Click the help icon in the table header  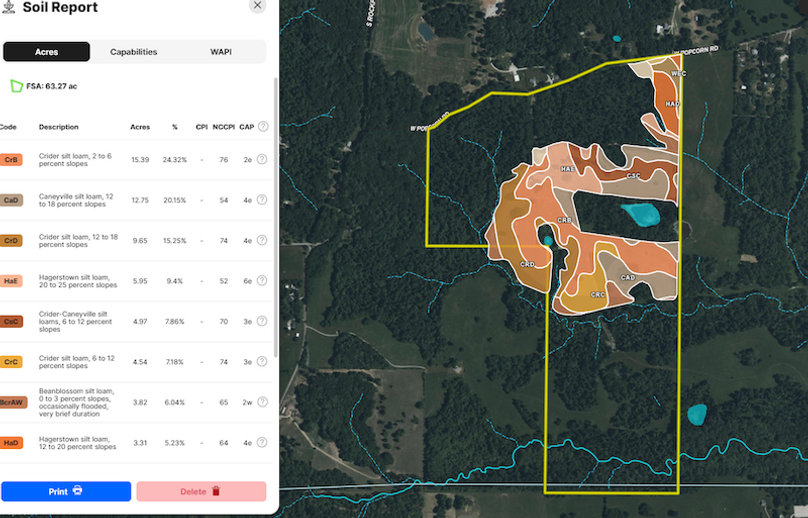tap(263, 127)
